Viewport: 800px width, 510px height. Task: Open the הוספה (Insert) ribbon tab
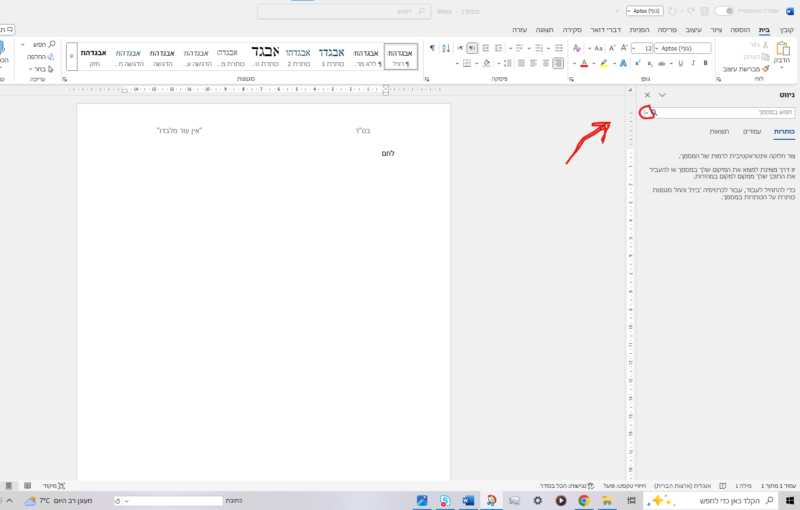coord(740,31)
